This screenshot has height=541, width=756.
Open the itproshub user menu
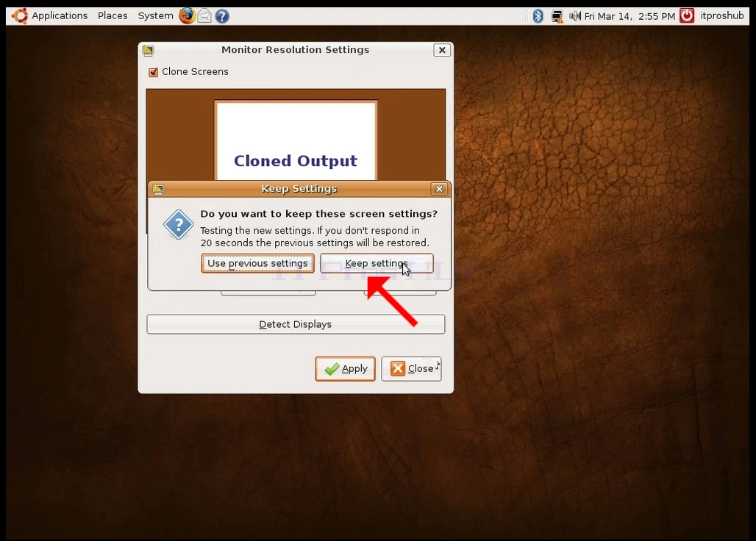coord(721,15)
